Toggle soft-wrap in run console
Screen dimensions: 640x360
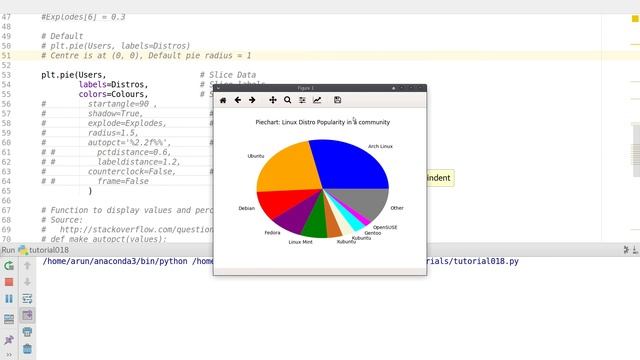[x=27, y=298]
